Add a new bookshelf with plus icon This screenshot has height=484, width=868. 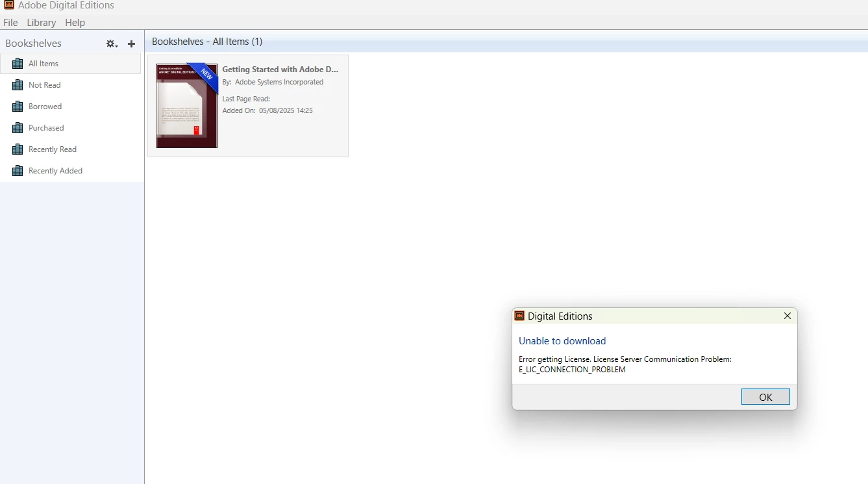coord(131,44)
